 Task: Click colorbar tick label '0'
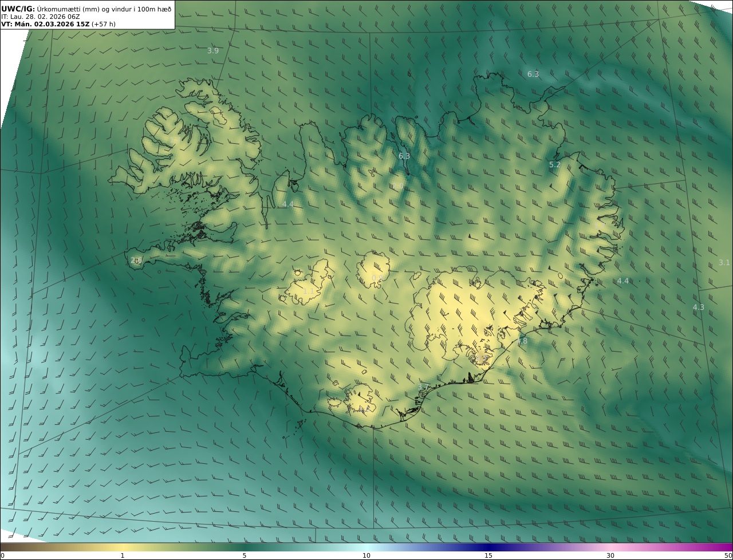(2, 555)
